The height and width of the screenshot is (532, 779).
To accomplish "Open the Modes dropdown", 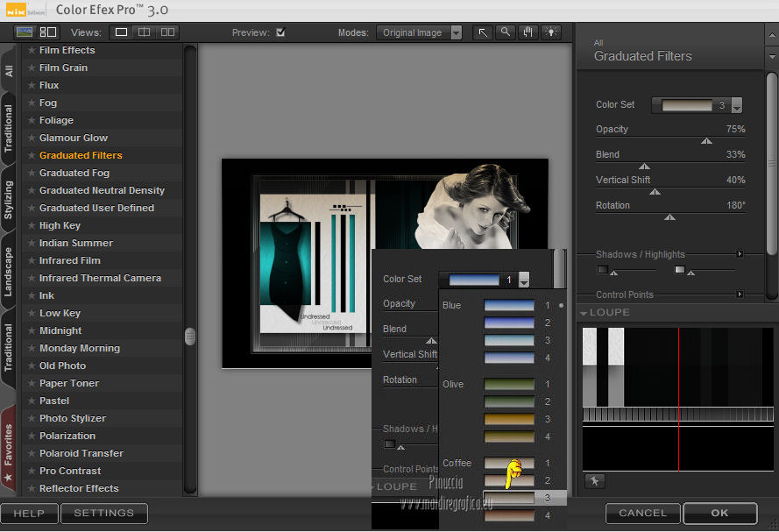I will pyautogui.click(x=421, y=32).
